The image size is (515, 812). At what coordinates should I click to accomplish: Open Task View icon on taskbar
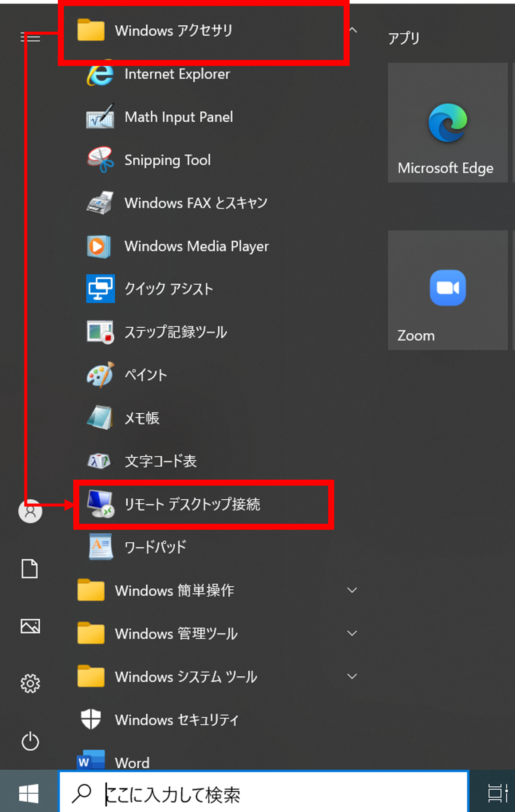click(498, 794)
